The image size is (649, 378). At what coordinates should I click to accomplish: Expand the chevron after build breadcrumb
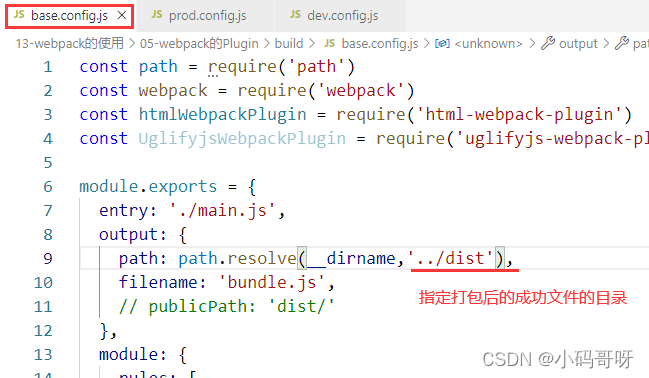pos(311,43)
